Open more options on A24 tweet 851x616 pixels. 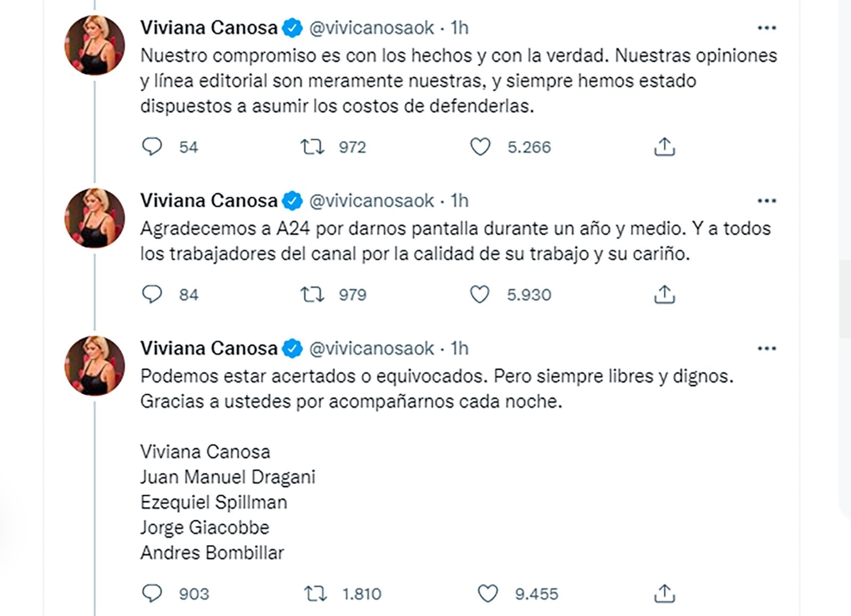766,201
